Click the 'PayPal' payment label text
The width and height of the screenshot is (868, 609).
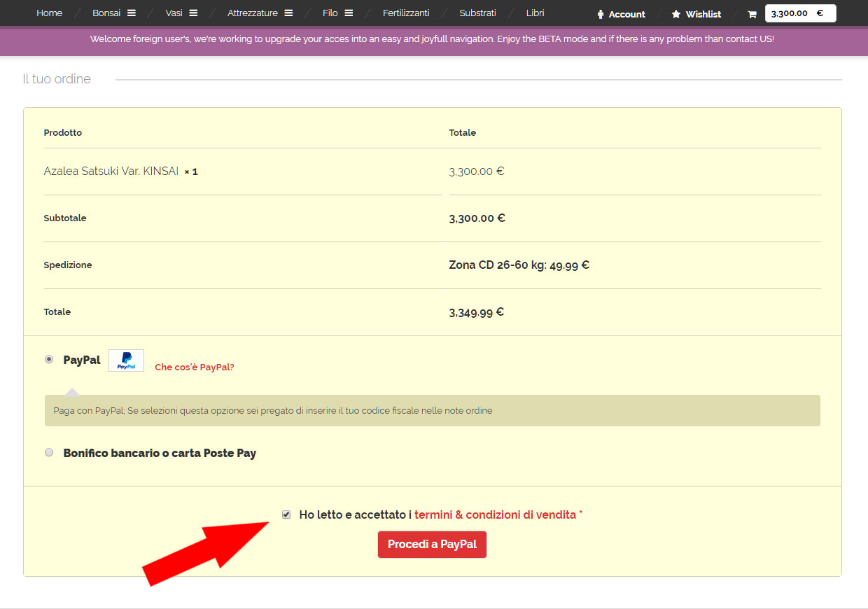82,360
